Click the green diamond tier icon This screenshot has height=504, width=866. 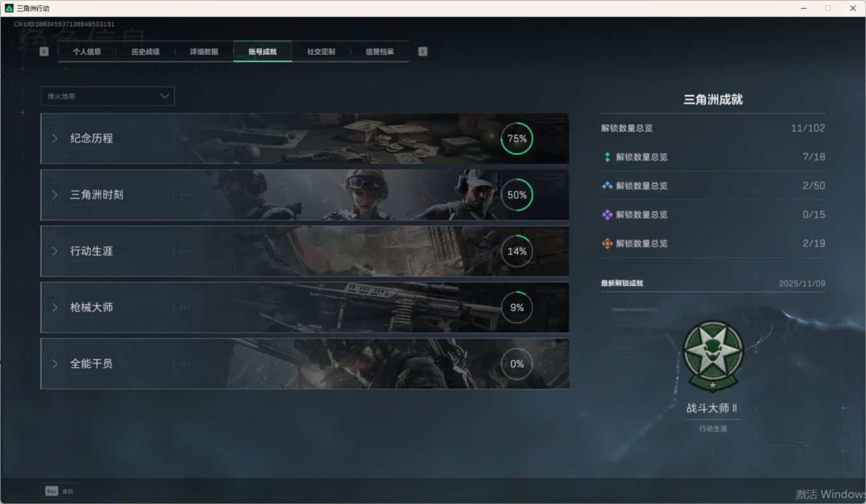pos(607,157)
